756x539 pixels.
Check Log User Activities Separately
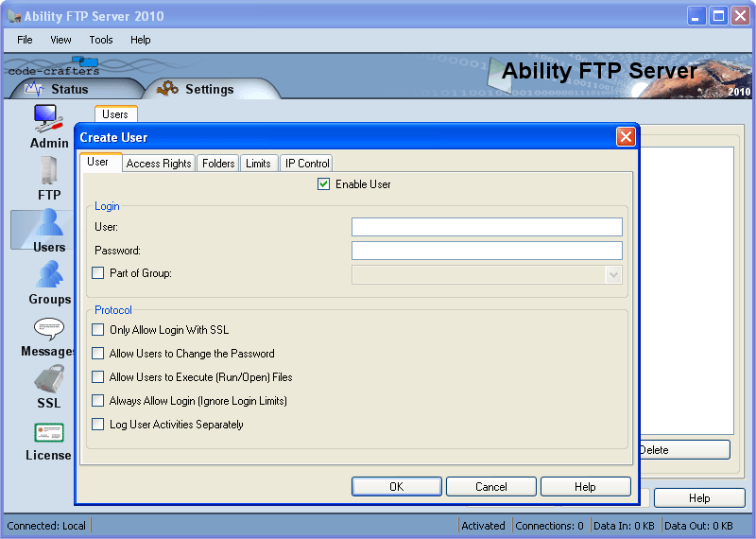(x=98, y=425)
